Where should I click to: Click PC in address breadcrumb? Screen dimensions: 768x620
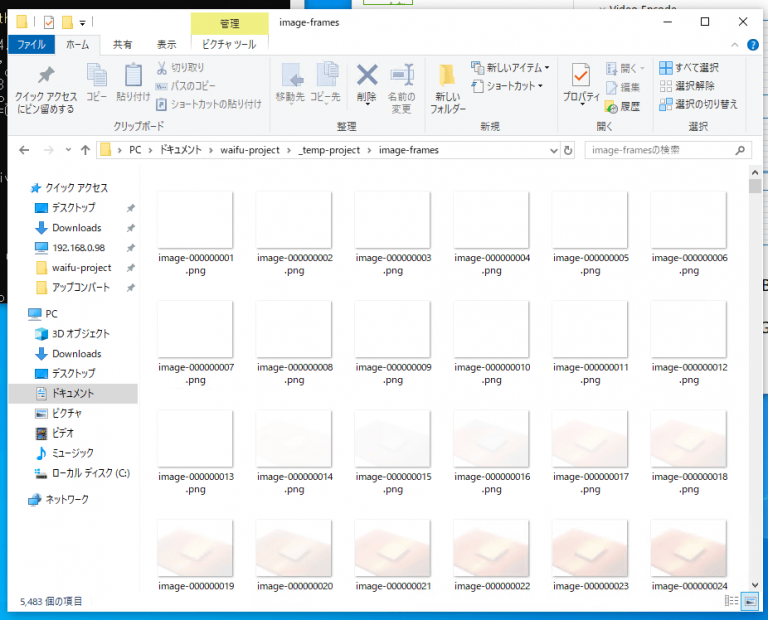pyautogui.click(x=135, y=150)
